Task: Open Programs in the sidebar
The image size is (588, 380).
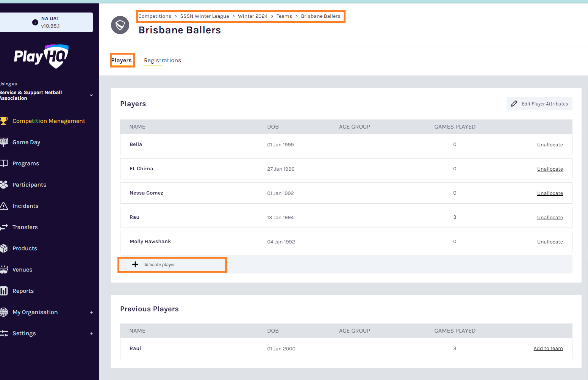Action: 26,163
